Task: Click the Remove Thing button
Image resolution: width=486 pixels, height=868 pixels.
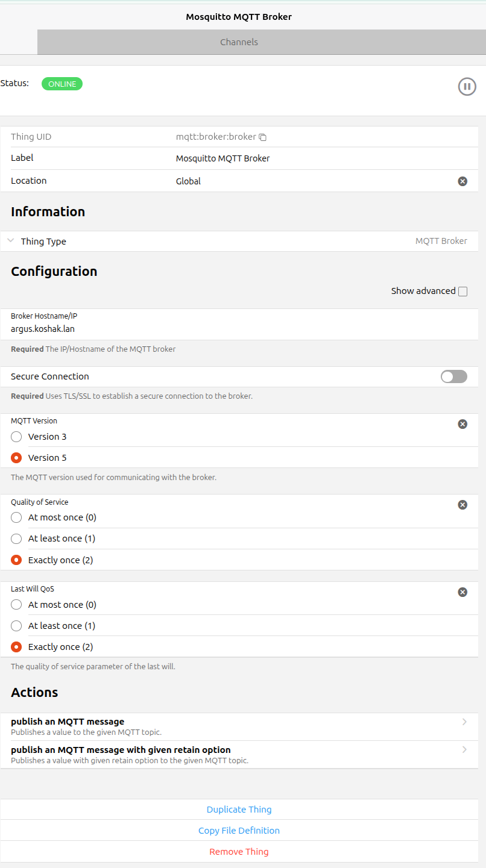Action: tap(239, 852)
